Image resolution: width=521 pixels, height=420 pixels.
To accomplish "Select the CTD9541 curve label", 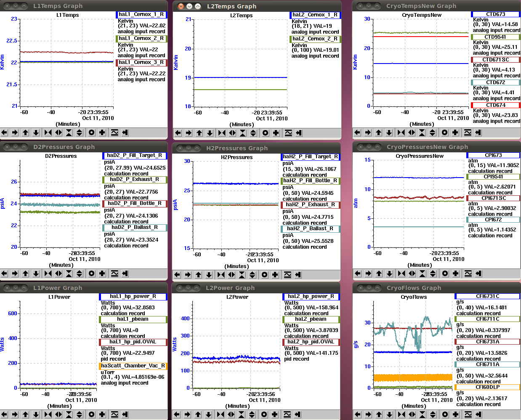I will [496, 37].
